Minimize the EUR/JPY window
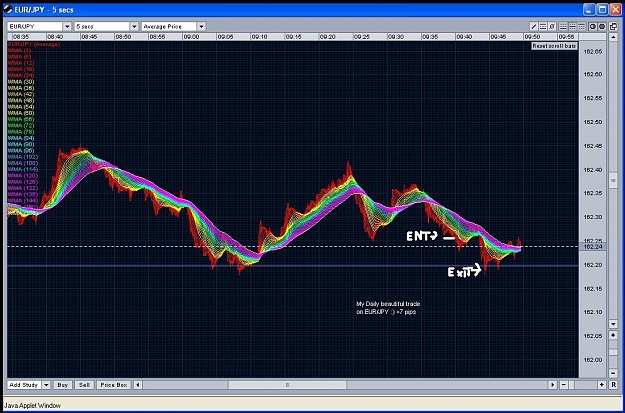The image size is (625, 413). (x=589, y=9)
